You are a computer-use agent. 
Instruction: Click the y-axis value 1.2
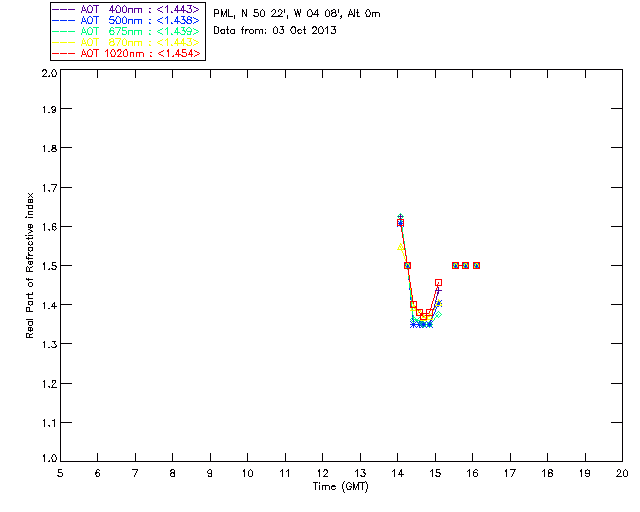click(x=49, y=384)
